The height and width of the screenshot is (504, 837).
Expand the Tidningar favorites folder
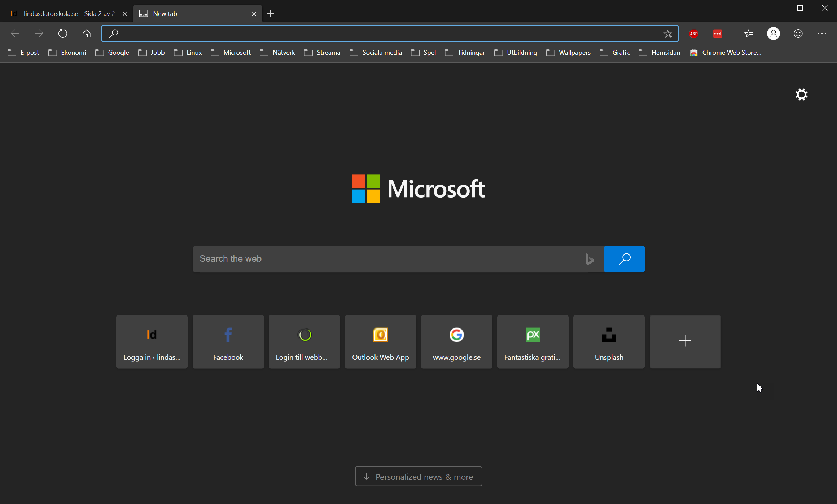coord(465,53)
